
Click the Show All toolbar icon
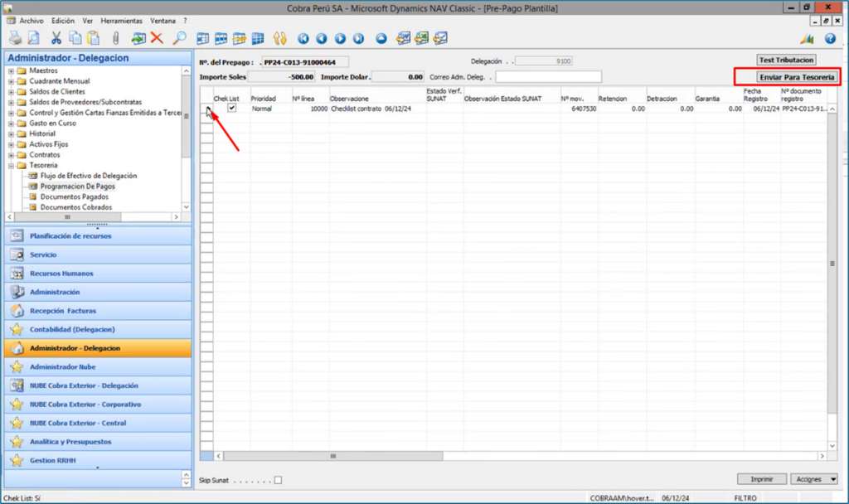pos(258,38)
